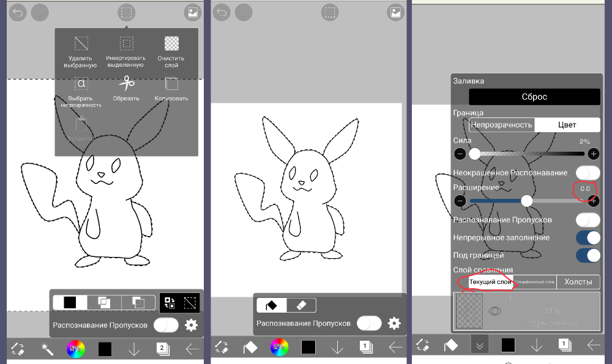Collapse panel with double chevron icon
This screenshot has width=612, height=364.
click(480, 345)
